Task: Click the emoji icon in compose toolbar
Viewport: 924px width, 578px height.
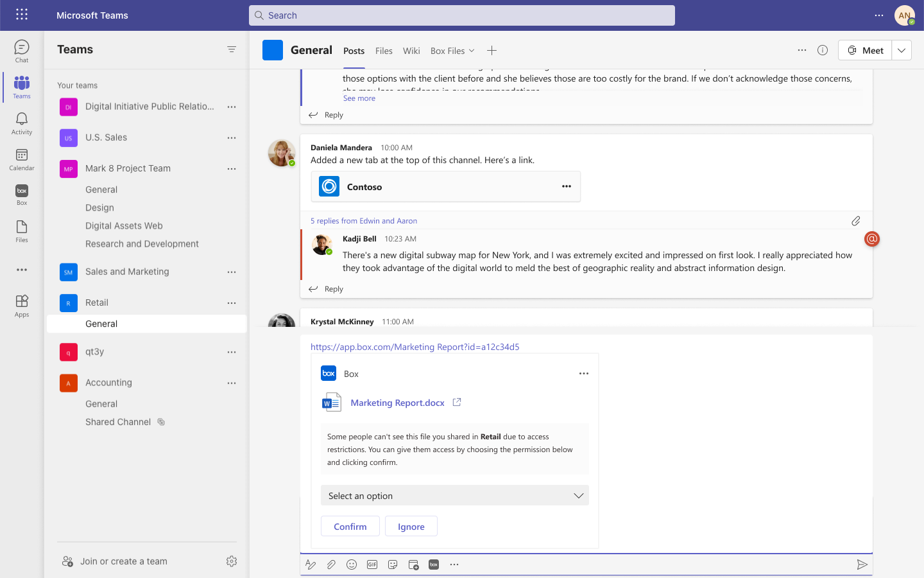Action: click(x=352, y=565)
